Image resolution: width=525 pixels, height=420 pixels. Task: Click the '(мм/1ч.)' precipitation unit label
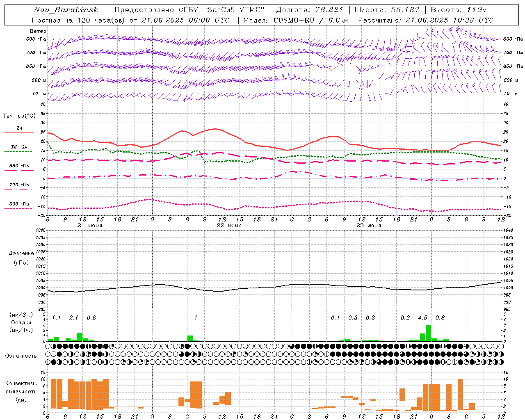pyautogui.click(x=21, y=330)
